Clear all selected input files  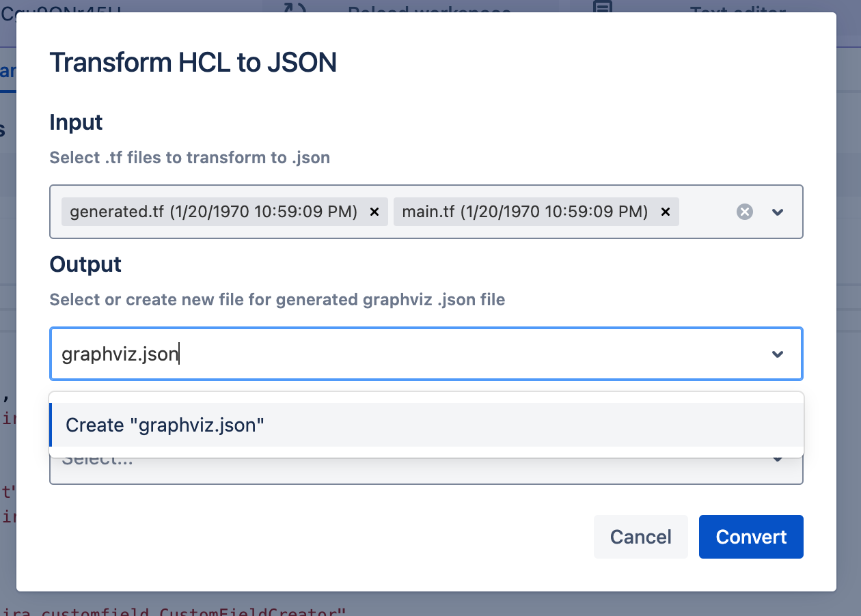pos(745,212)
